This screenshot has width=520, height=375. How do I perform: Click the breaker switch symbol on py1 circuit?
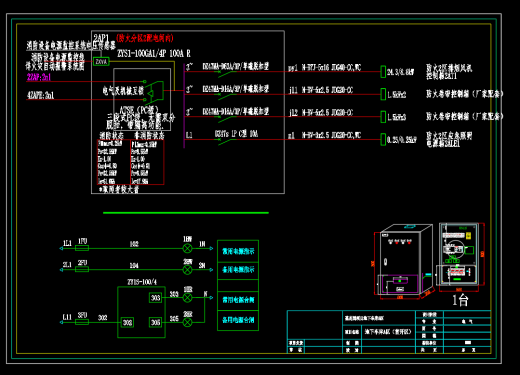(227, 74)
